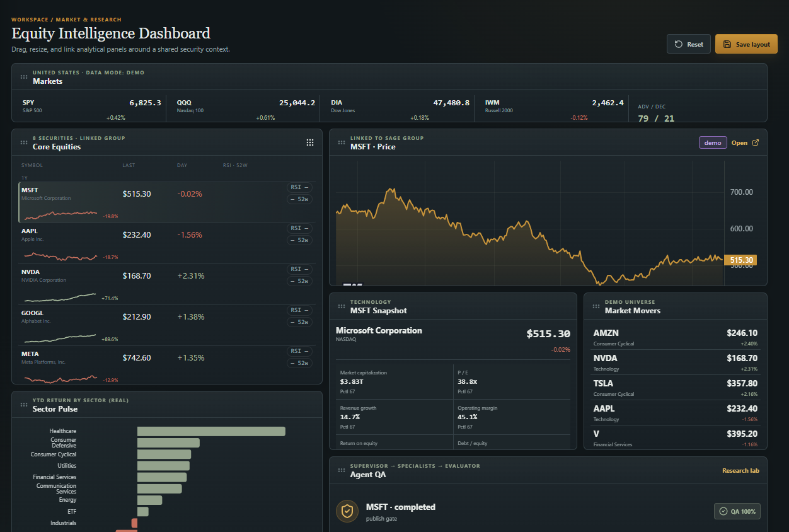Select the NVDA NVIDIA Corporation row

coord(167,284)
